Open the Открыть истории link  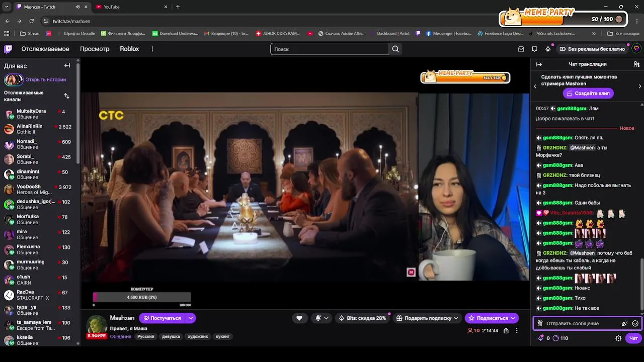point(46,79)
